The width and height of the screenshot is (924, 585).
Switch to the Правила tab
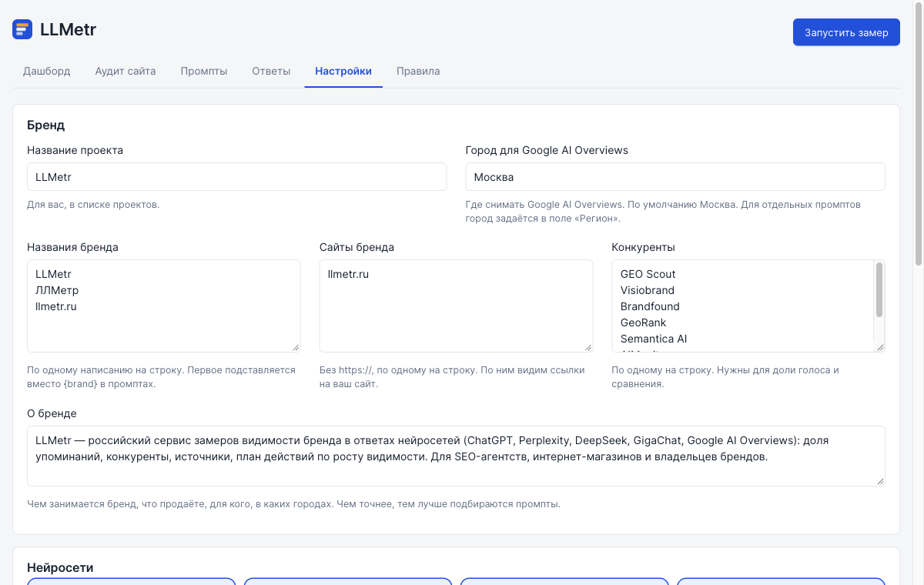[418, 71]
